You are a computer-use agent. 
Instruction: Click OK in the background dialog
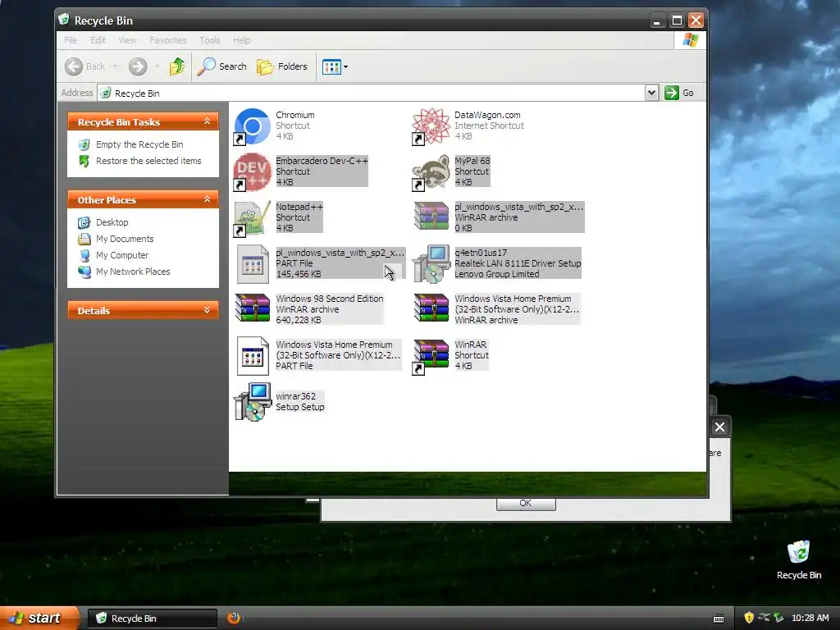coord(526,504)
